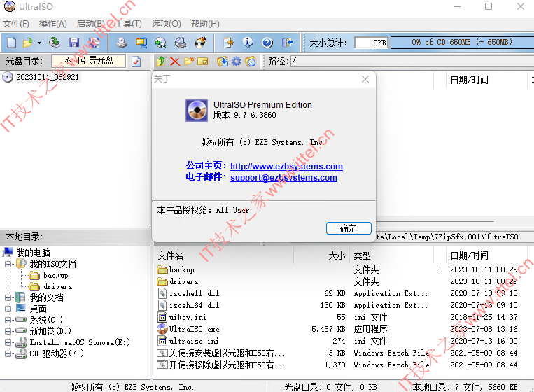
Task: Click the Open file folder icon
Action: pyautogui.click(x=27, y=43)
